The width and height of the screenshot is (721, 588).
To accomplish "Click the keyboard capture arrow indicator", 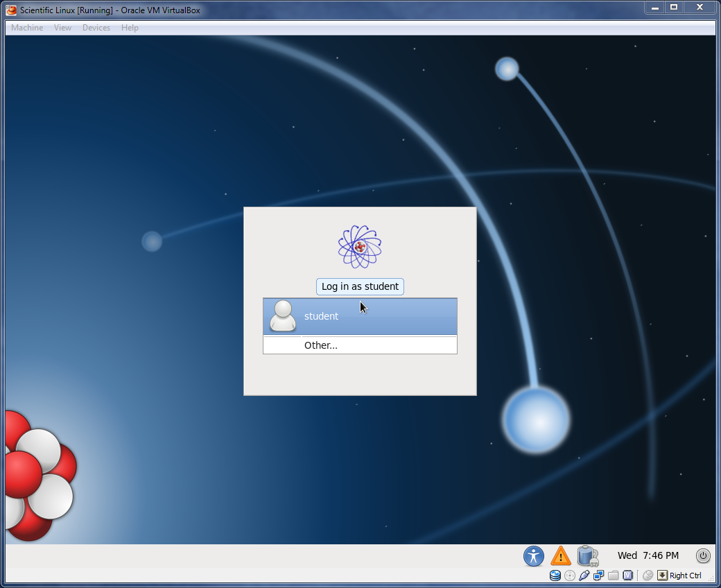I will coord(662,576).
